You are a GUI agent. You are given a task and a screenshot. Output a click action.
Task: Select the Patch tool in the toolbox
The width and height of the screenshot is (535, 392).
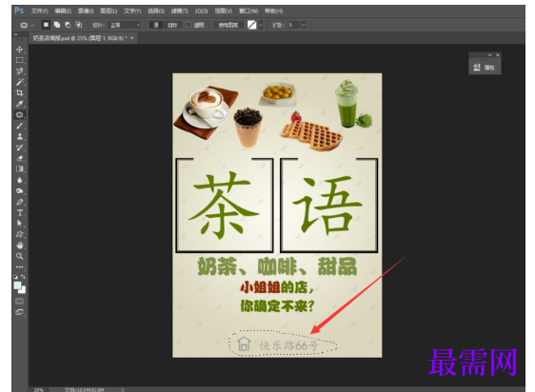pyautogui.click(x=19, y=114)
